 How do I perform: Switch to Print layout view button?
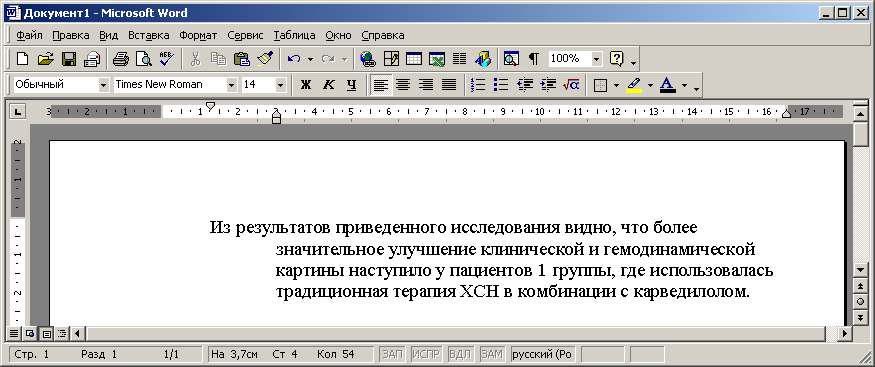46,334
